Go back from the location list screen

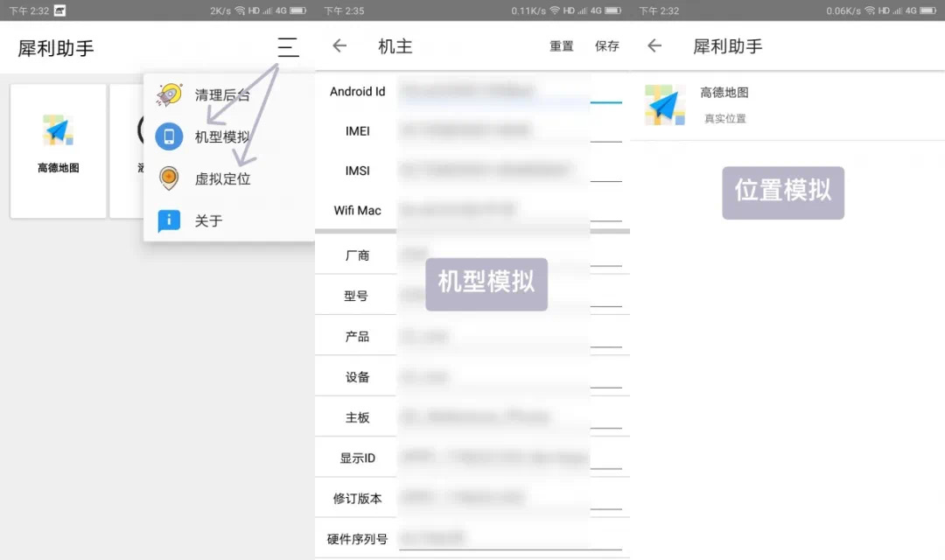(654, 46)
